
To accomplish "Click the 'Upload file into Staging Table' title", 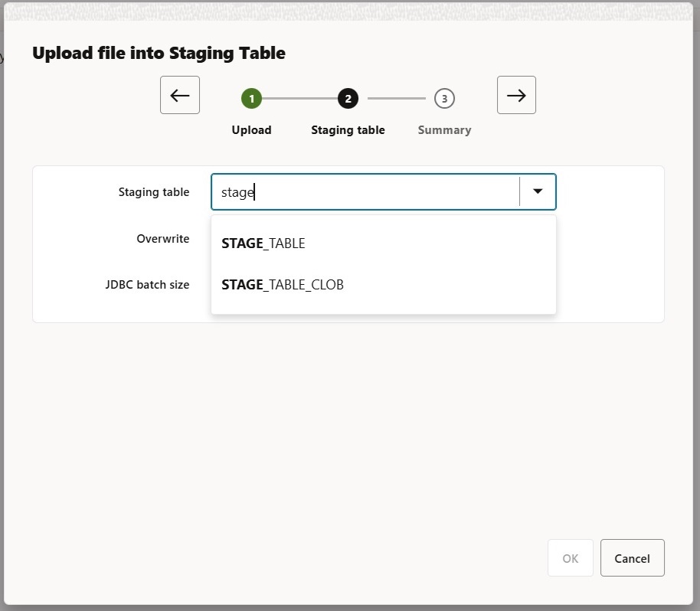I will (x=159, y=54).
